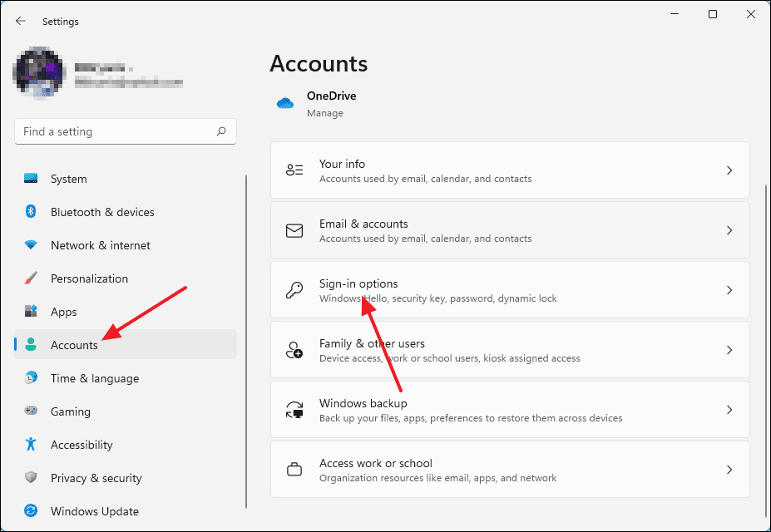Open the Access work or school title

[376, 463]
